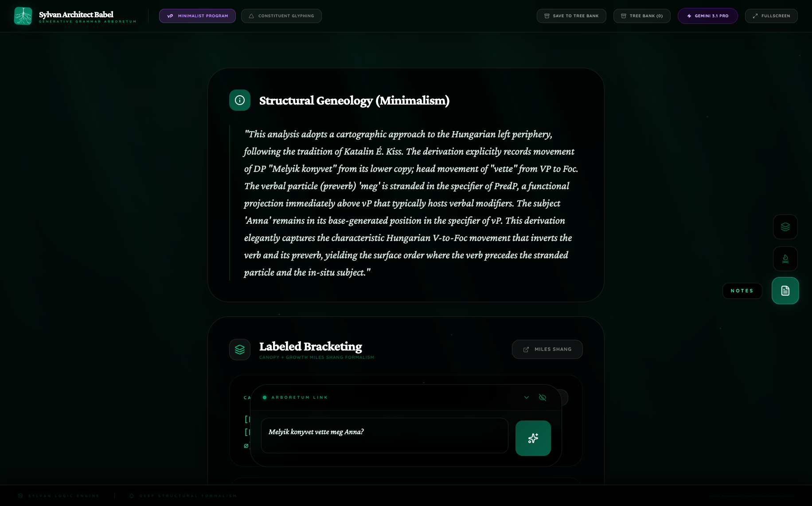Hide output with the crossed-eye toggle
The width and height of the screenshot is (812, 506).
543,397
